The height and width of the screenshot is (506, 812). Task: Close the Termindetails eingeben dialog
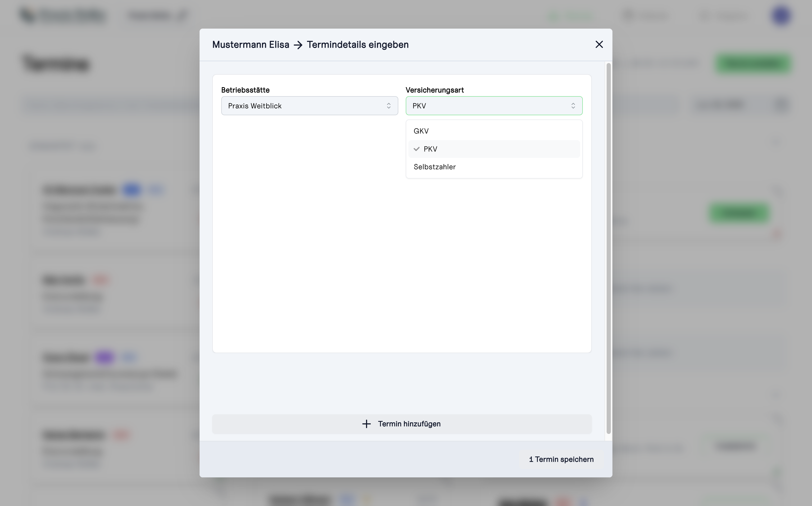point(599,45)
